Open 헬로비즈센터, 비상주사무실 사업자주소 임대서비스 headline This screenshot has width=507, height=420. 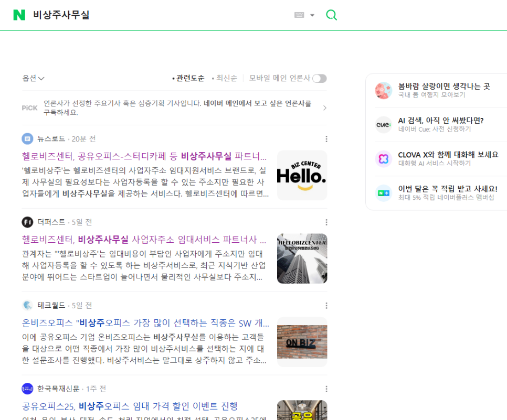pos(144,240)
